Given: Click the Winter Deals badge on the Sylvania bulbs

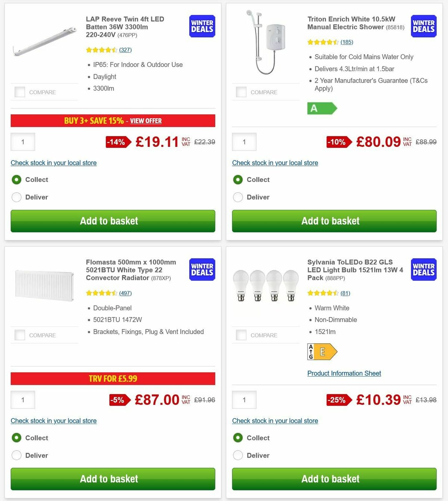Looking at the screenshot, I should click(423, 269).
